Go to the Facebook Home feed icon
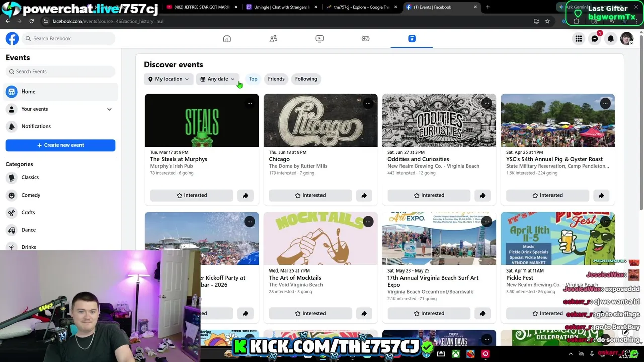The height and width of the screenshot is (362, 644). tap(227, 39)
